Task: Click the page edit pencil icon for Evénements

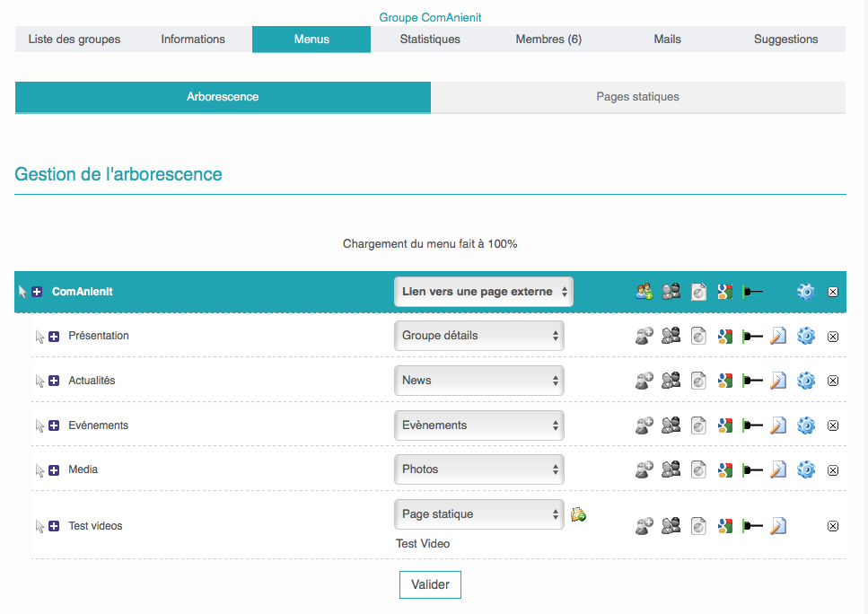Action: point(778,425)
